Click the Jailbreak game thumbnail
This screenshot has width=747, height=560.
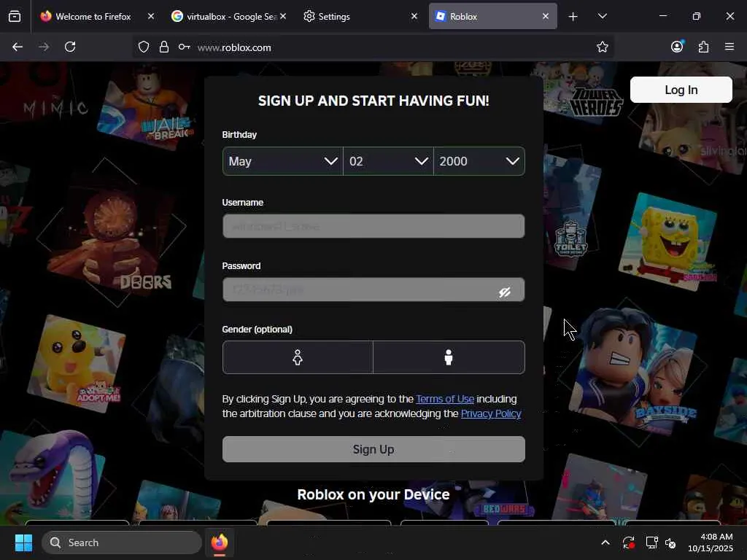145,107
